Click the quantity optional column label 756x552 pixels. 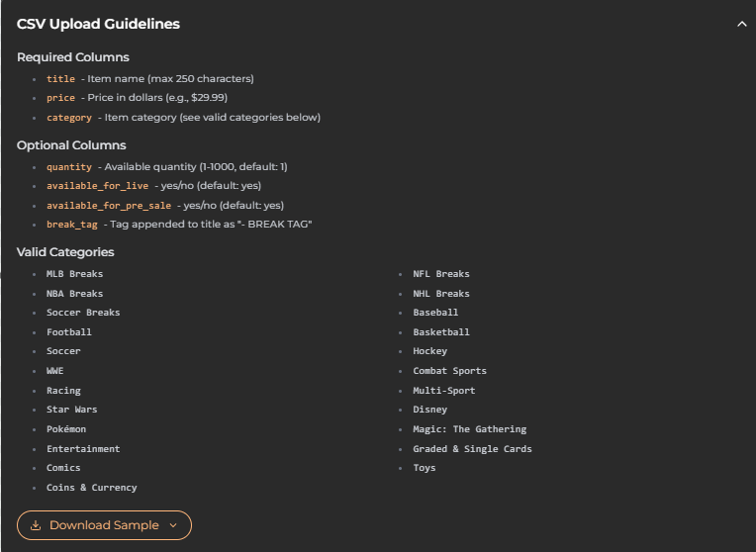click(69, 167)
